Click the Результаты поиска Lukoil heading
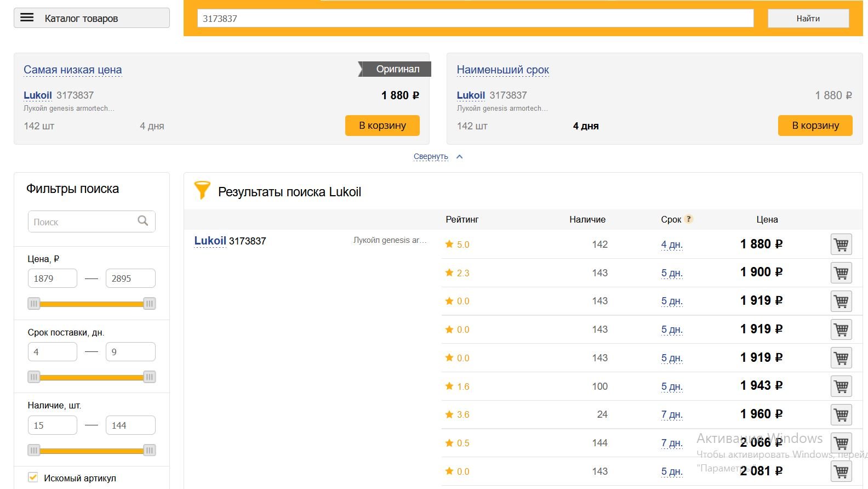Viewport: 868px width, 489px height. (289, 192)
